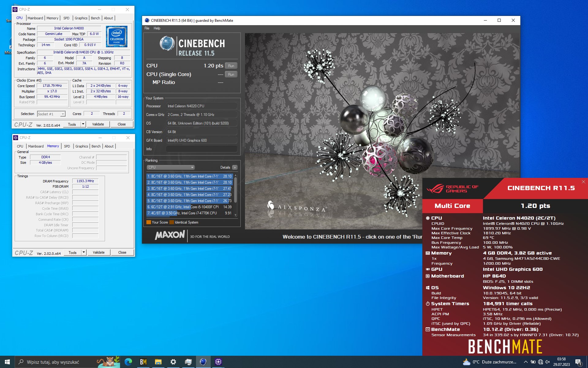Screen dimensions: 588x368
Task: Close the BenchMate result overlay
Action: [x=583, y=182]
